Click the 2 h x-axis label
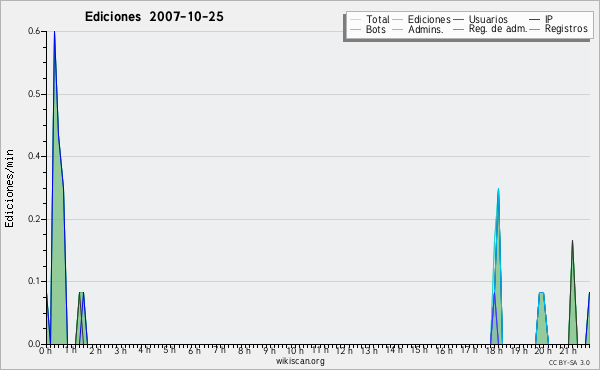 click(x=96, y=351)
